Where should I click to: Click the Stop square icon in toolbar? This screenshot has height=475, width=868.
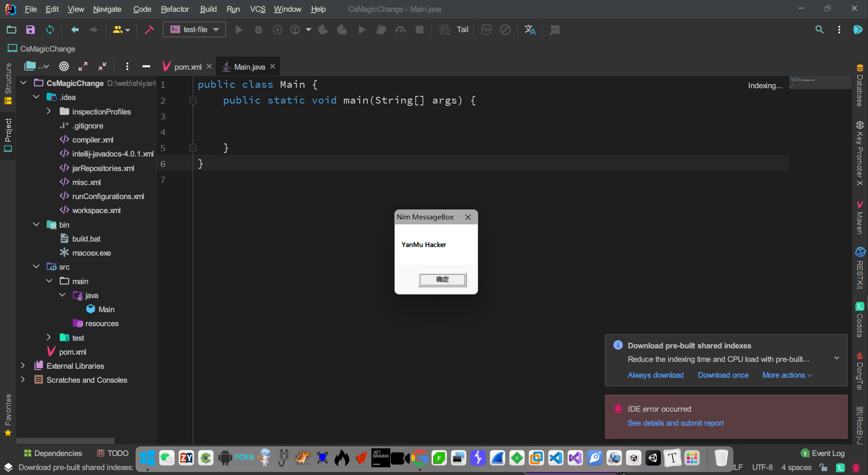click(x=420, y=30)
